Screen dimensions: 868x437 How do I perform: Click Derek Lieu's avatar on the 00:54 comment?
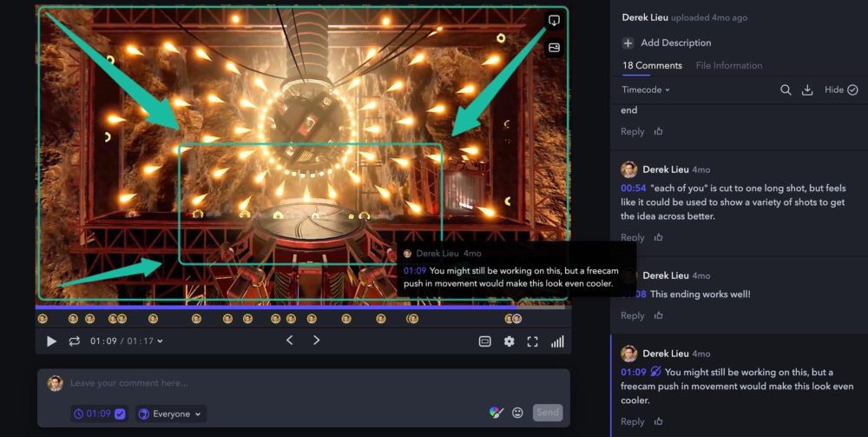(628, 169)
